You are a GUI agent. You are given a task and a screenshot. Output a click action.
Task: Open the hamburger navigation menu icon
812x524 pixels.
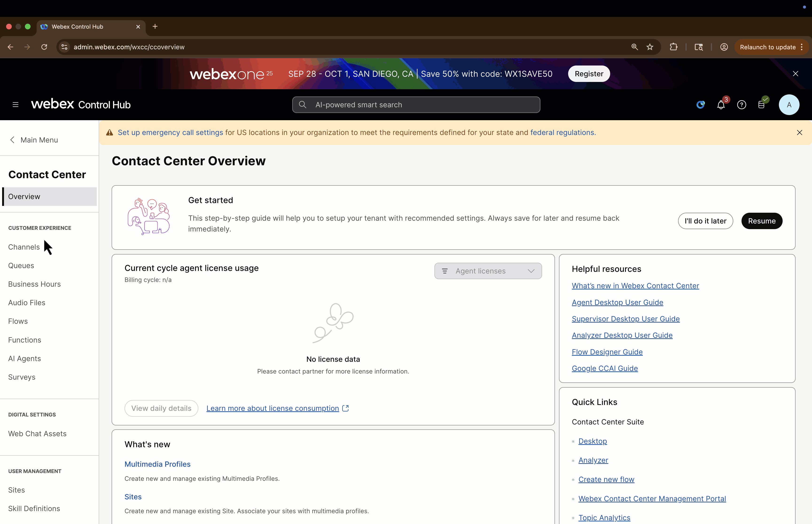point(15,105)
